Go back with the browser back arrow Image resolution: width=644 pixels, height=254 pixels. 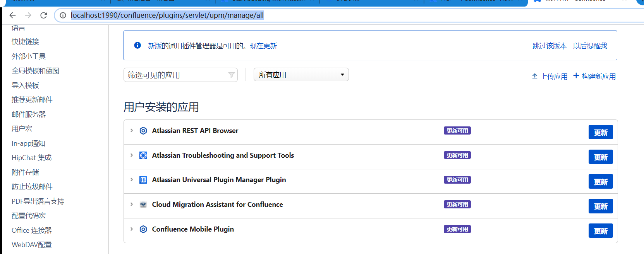point(12,15)
